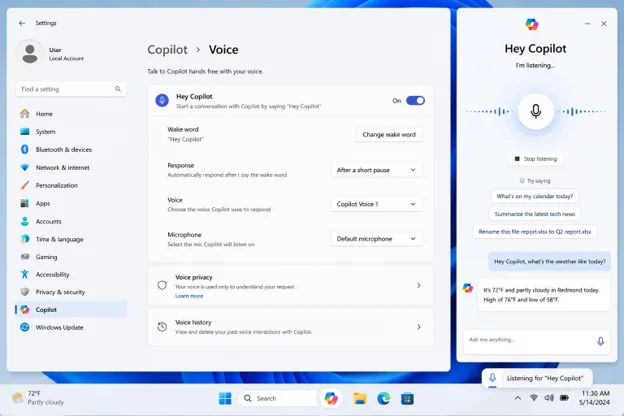Click the Network wifi icon in sidebar

(25, 168)
